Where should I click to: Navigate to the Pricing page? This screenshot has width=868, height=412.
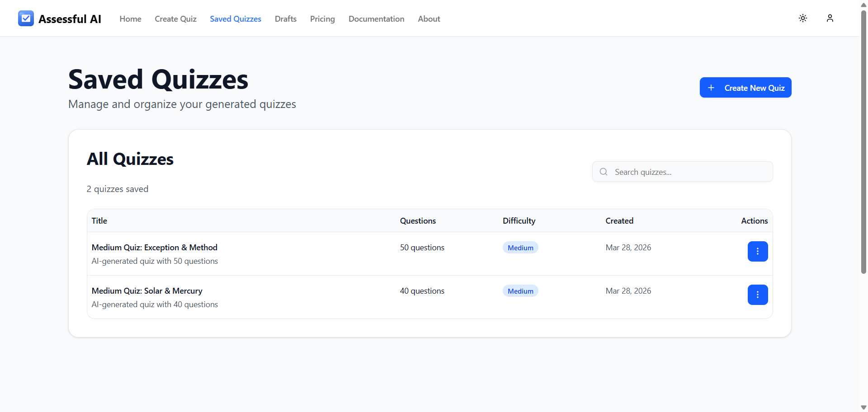(322, 19)
